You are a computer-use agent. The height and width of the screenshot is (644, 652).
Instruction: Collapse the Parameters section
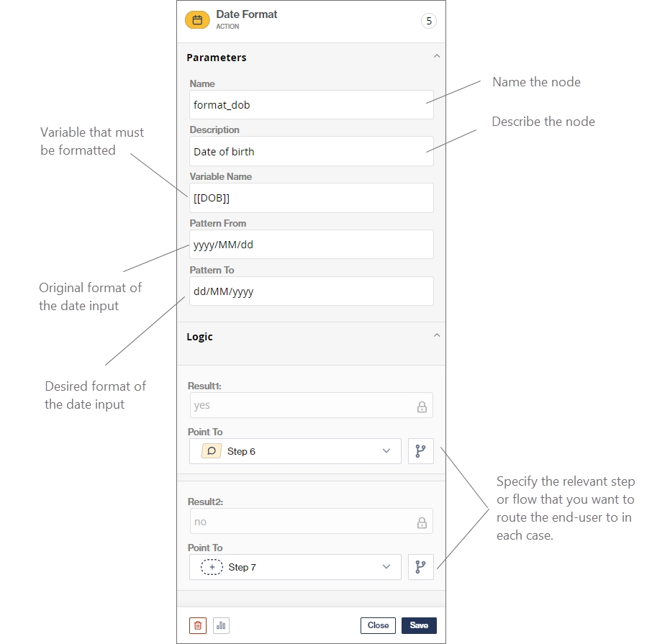(x=435, y=56)
